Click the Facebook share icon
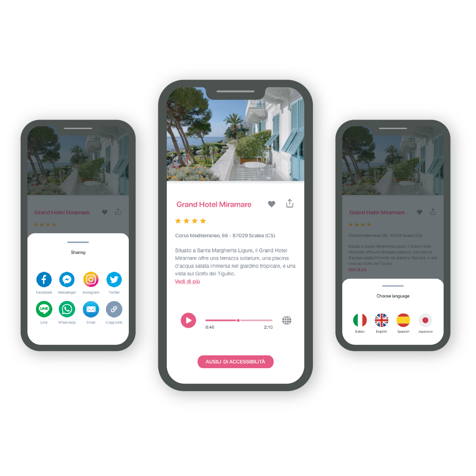476x476 pixels. tap(44, 279)
